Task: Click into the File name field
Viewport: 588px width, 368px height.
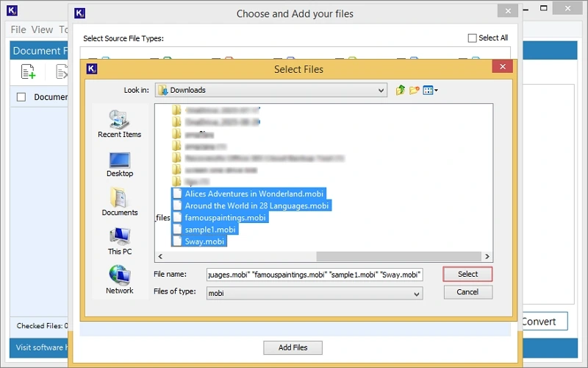Action: tap(315, 275)
